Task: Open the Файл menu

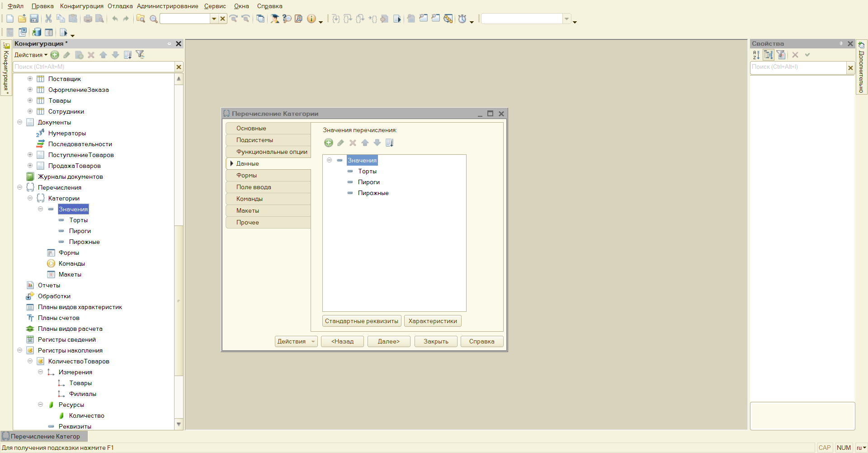Action: [16, 6]
